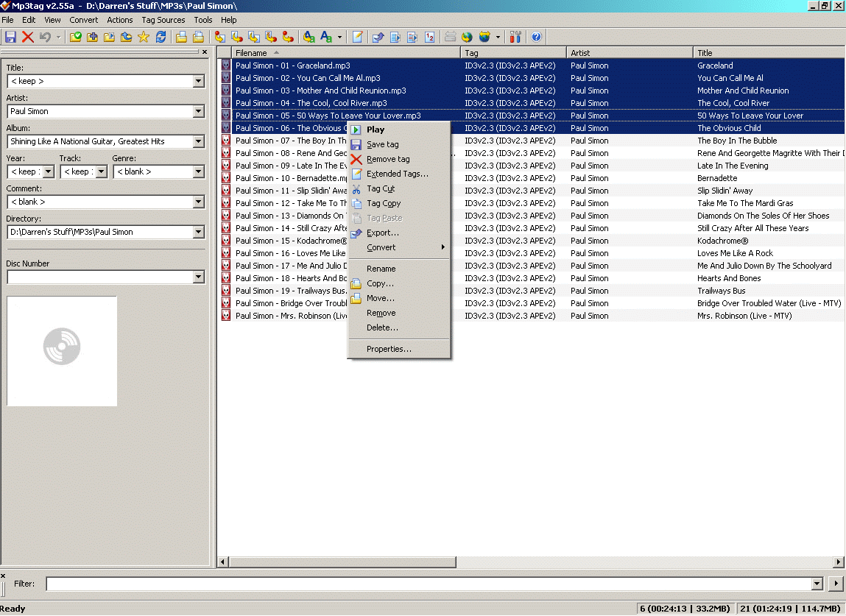Click the Quick Actions blue letter A icon
The image size is (846, 616).
(326, 37)
